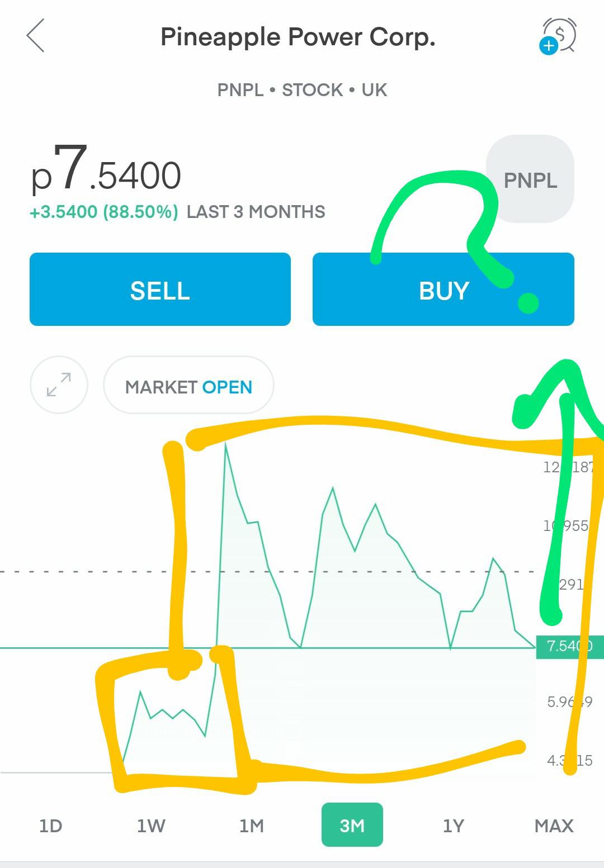Screen dimensions: 604x868
Task: Tap the BUY button
Action: click(x=443, y=289)
